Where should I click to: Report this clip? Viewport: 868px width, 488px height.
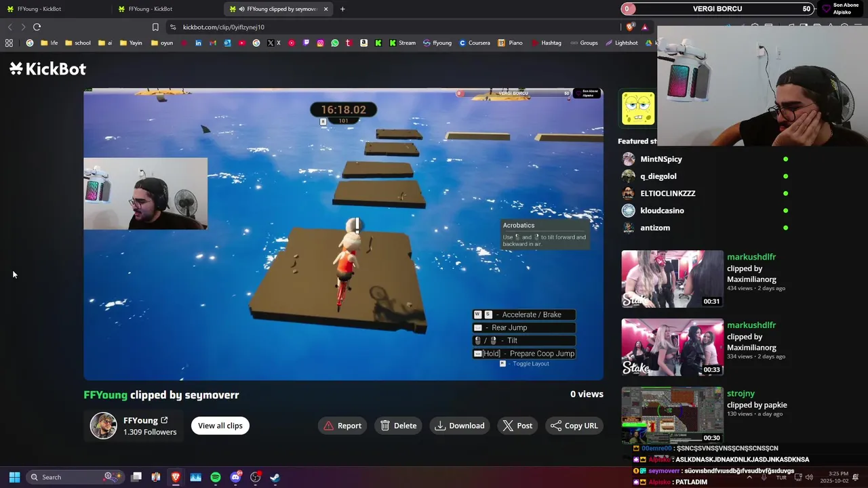[x=342, y=426]
